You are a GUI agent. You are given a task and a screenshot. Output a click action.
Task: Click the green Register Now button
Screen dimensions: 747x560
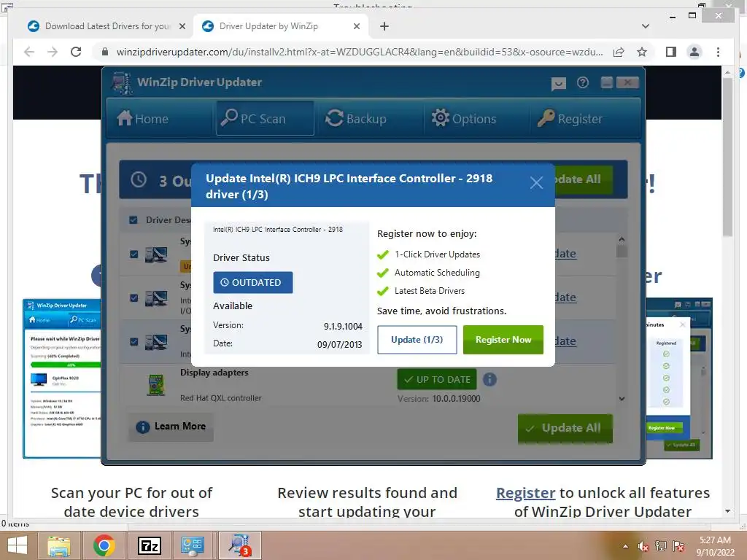(503, 340)
